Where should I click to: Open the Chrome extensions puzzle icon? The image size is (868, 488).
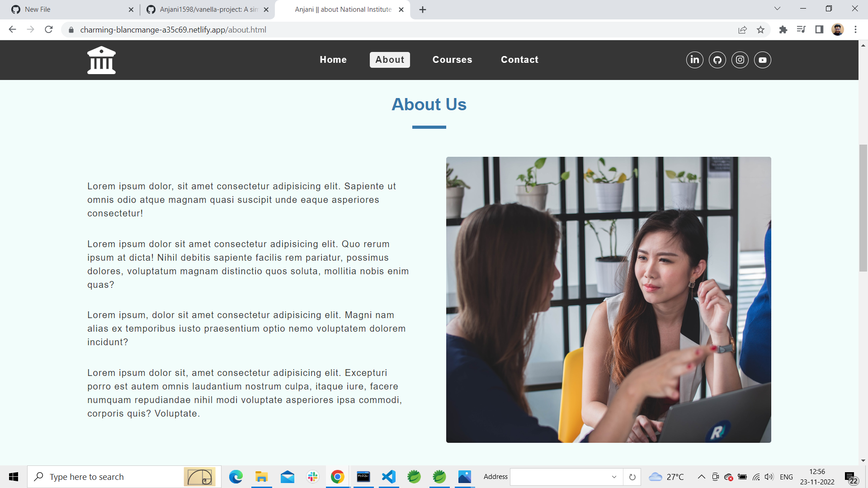pos(783,30)
